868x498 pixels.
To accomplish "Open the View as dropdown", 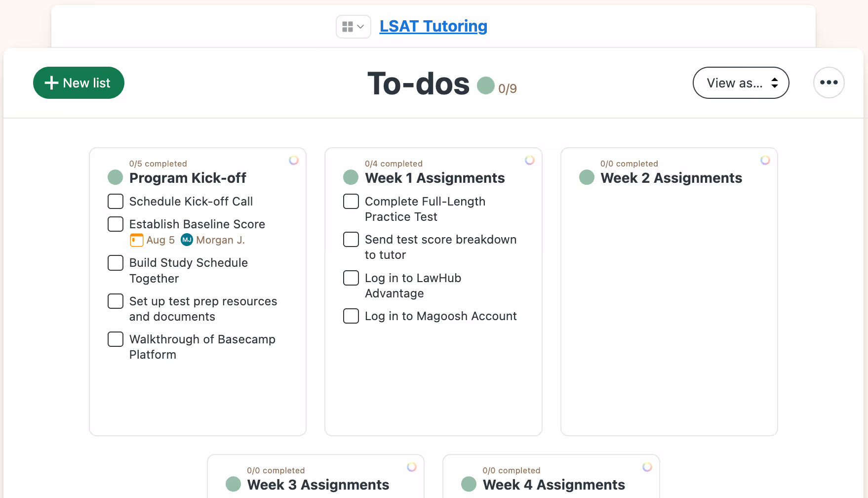I will point(741,83).
